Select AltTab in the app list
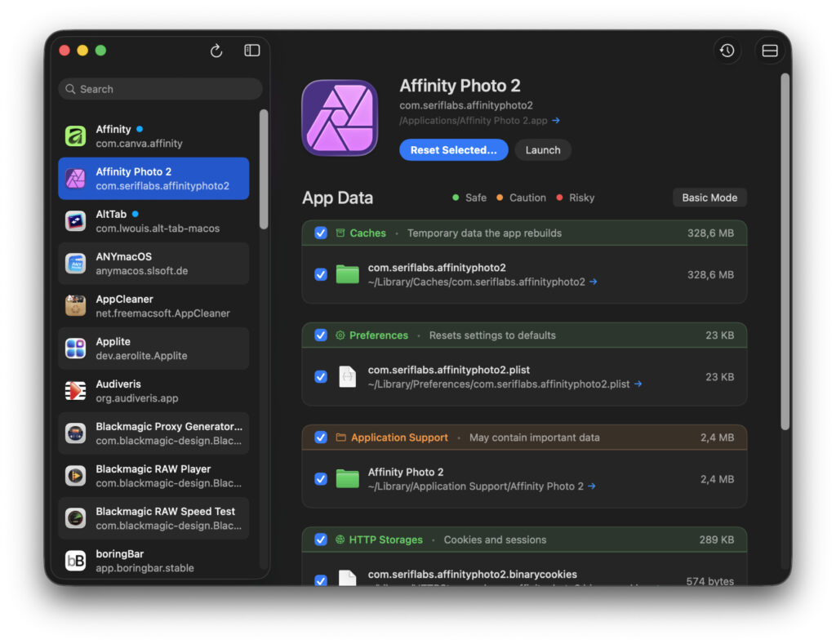Viewport: 836px width, 644px height. pyautogui.click(x=153, y=221)
